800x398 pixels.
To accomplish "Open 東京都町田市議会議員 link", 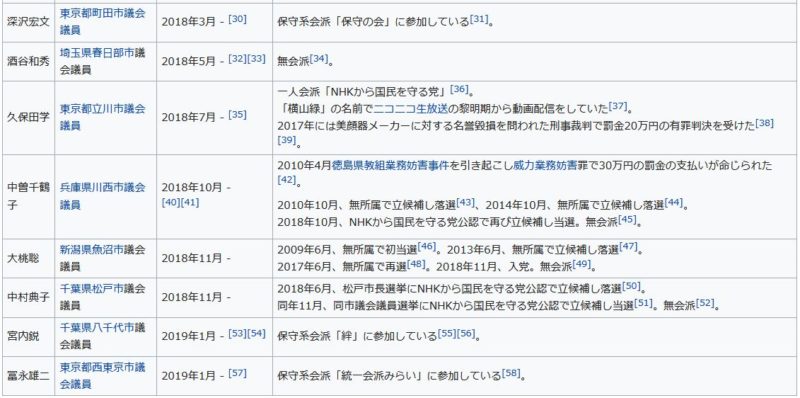I will [x=103, y=21].
